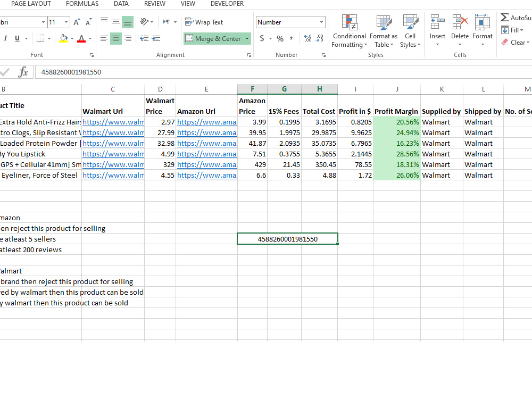Viewport: 532px width, 399px height.
Task: Open Walmart link for Lipstick row
Action: pyautogui.click(x=113, y=154)
